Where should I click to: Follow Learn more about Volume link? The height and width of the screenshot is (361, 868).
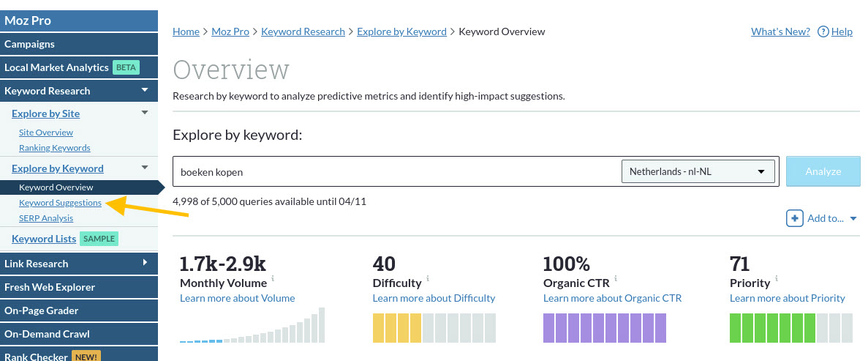tap(237, 298)
